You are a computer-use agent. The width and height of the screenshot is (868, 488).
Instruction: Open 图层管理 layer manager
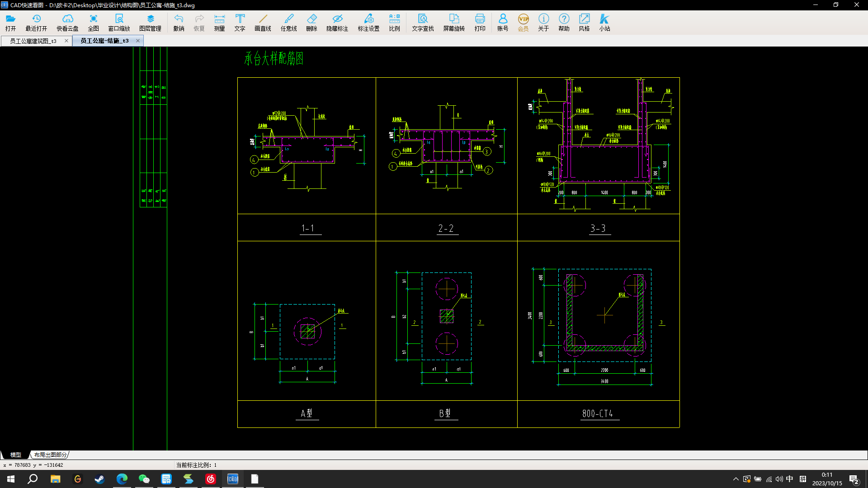[x=150, y=22]
